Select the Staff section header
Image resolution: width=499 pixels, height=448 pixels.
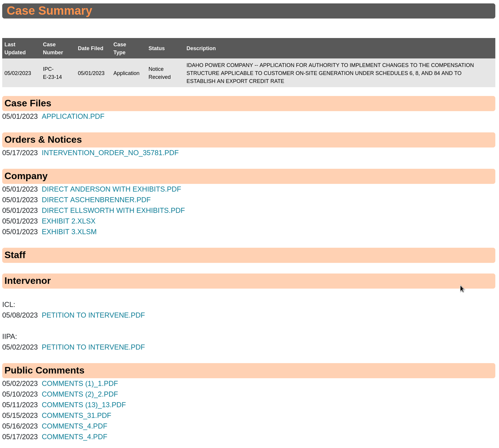point(15,255)
